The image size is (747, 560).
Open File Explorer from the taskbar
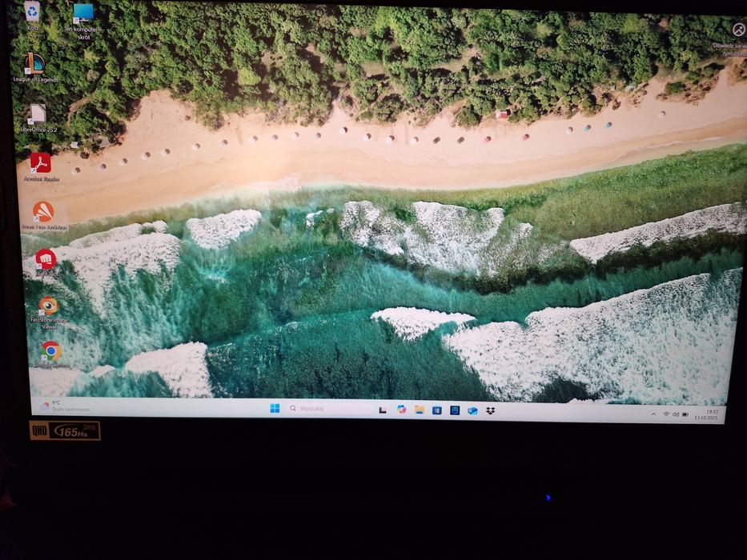pos(420,410)
